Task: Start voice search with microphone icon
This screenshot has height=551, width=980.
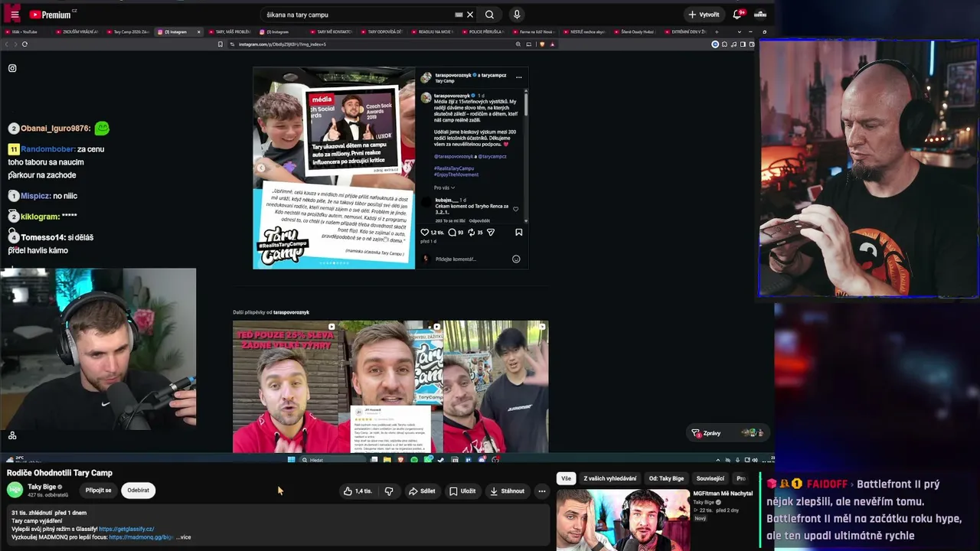Action: (517, 15)
